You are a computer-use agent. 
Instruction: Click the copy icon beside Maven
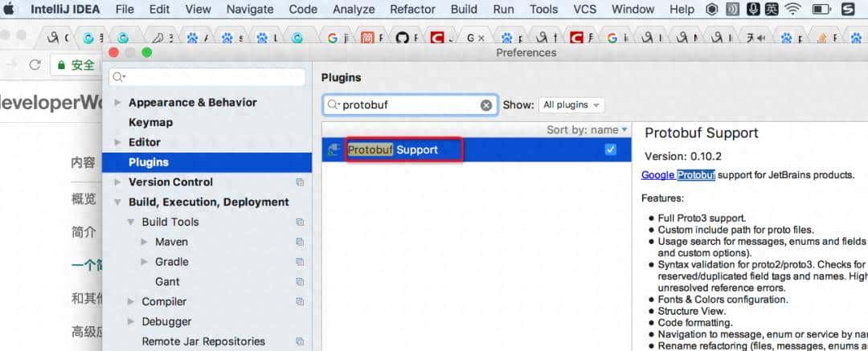pos(300,242)
